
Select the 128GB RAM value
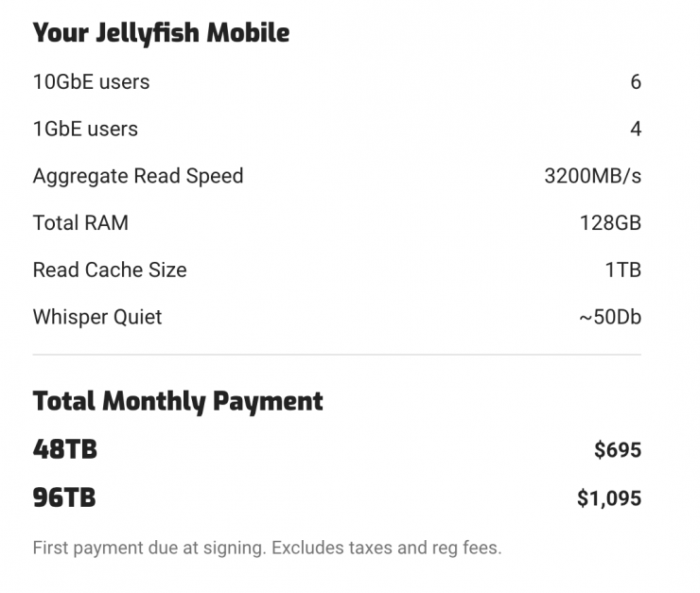click(610, 223)
